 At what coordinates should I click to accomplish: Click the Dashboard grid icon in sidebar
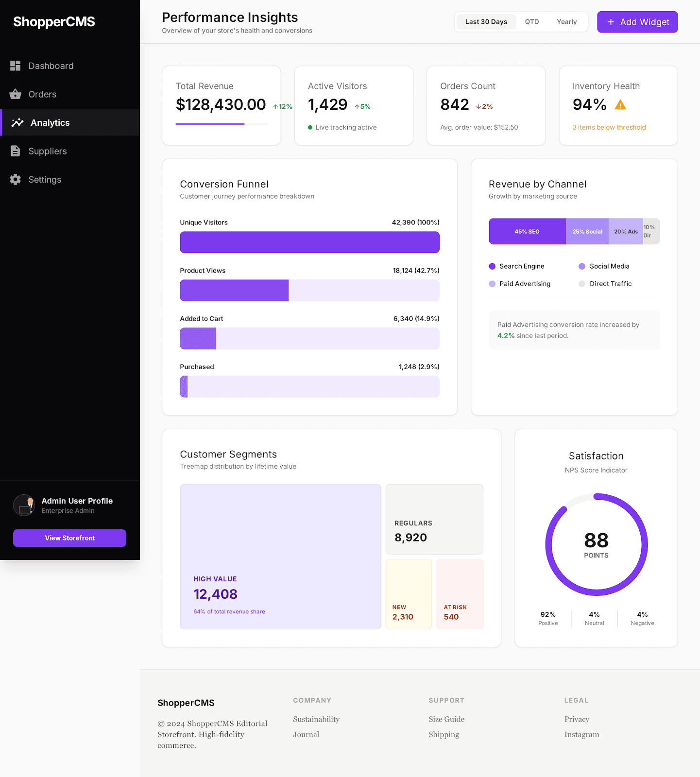tap(16, 66)
